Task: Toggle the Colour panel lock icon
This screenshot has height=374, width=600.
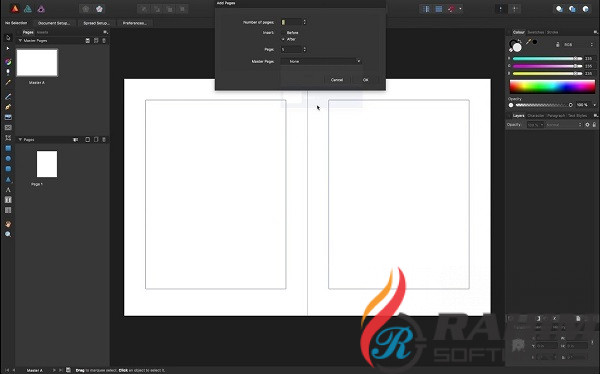Action: (x=558, y=45)
